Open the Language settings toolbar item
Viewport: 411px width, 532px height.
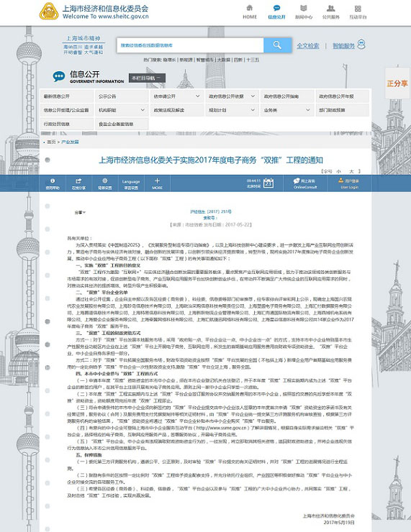[x=131, y=184]
